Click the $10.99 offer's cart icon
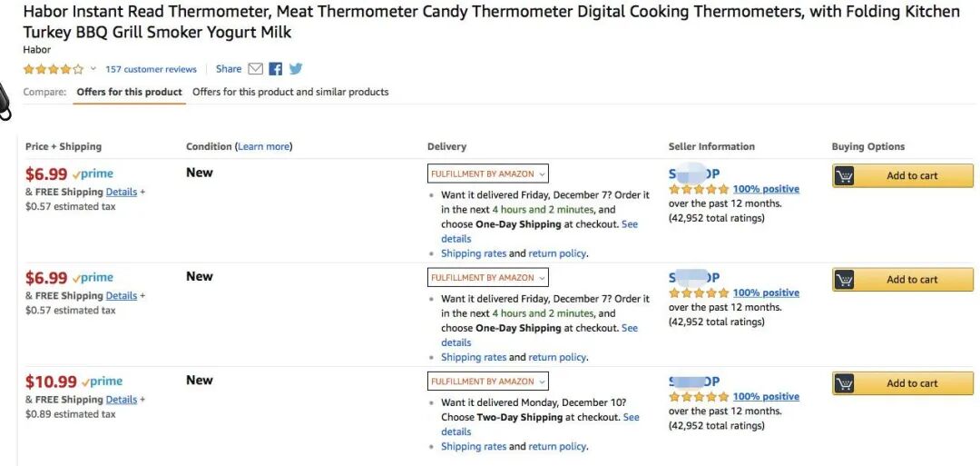The image size is (980, 466). tap(845, 383)
